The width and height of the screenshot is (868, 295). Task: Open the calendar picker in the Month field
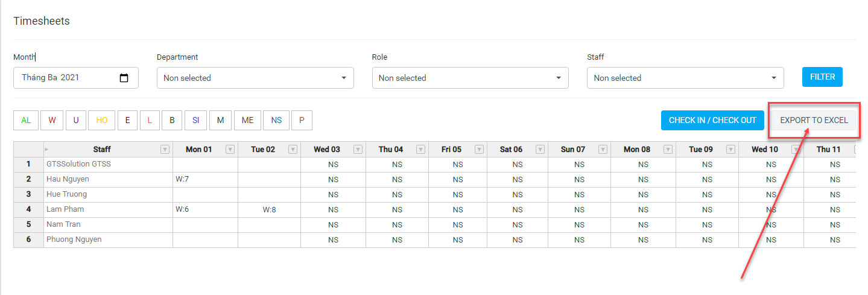pyautogui.click(x=124, y=78)
